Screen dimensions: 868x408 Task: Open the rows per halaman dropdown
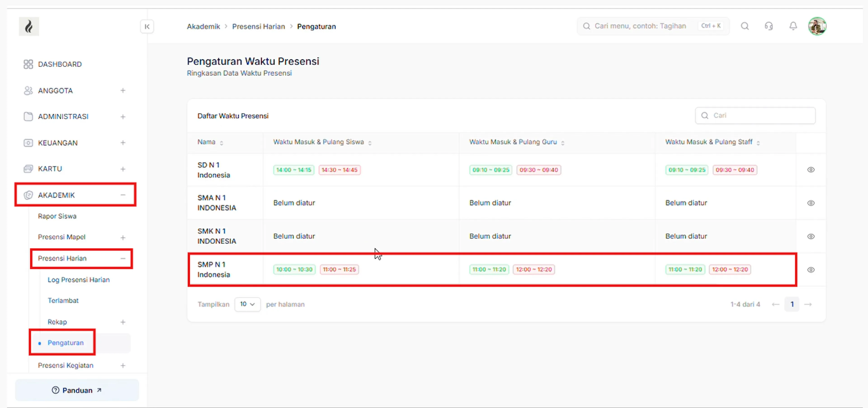coord(247,304)
